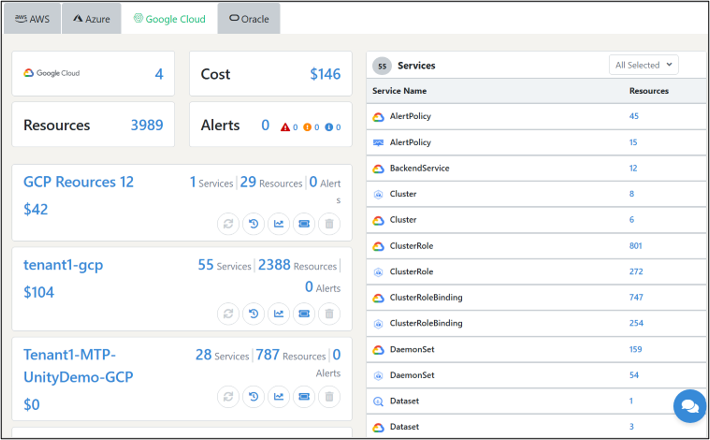The height and width of the screenshot is (440, 710).
Task: Click ClusterRole resource count 801
Action: (635, 246)
